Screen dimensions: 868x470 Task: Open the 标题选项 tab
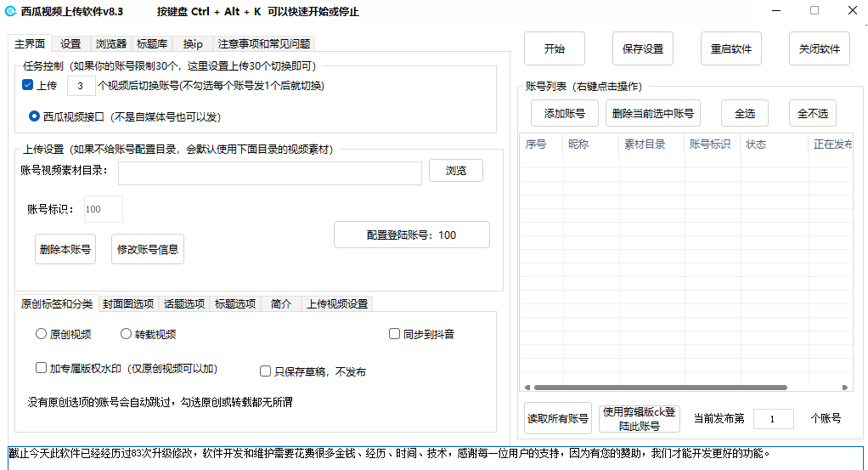[235, 303]
